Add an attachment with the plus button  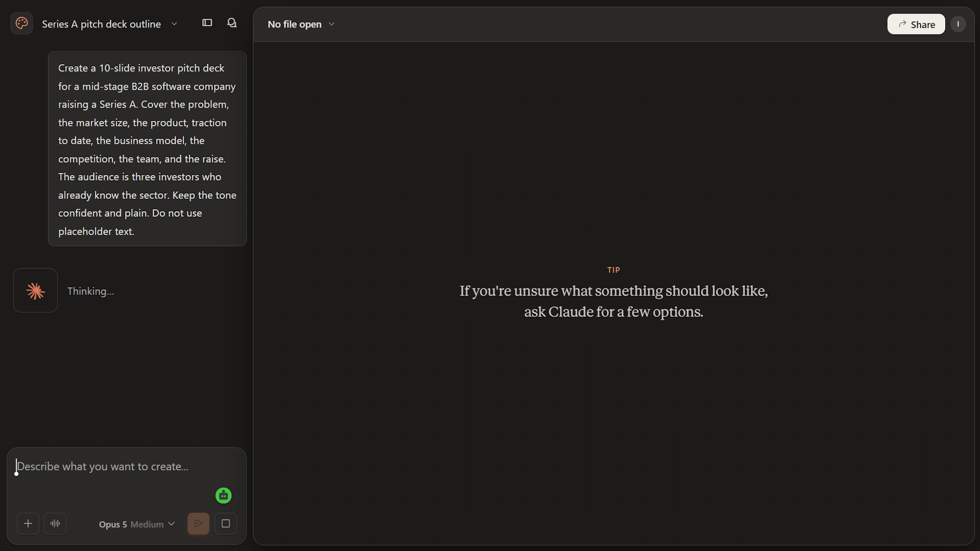28,523
